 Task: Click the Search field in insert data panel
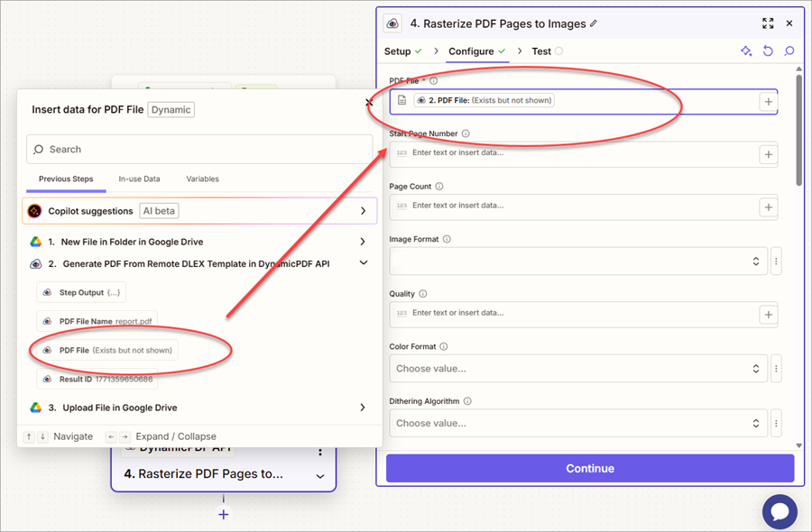pos(199,149)
